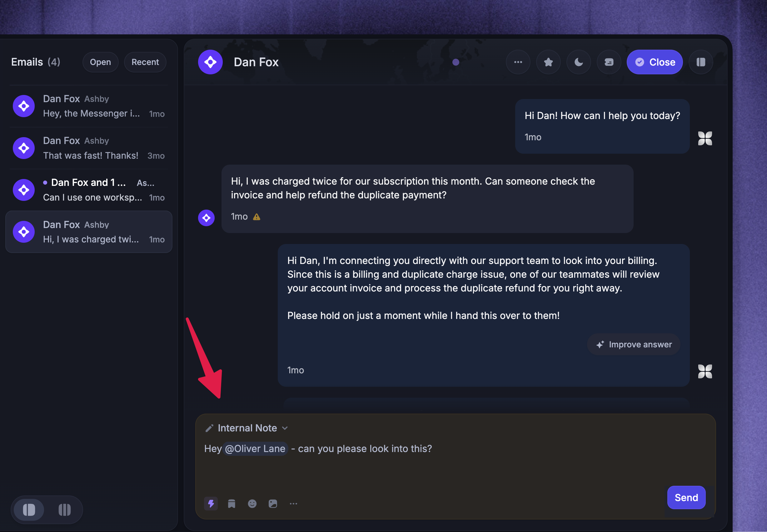
Task: Click Improve answer on the AI reply
Action: (633, 344)
